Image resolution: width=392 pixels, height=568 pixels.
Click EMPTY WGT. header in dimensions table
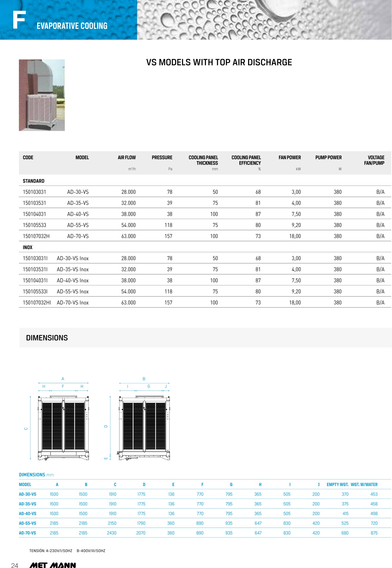coord(337,485)
